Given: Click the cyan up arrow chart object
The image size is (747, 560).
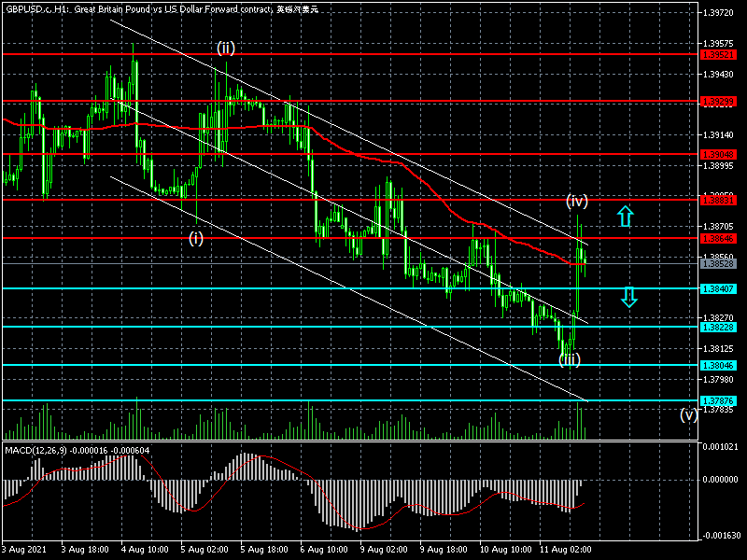Looking at the screenshot, I should tap(625, 216).
